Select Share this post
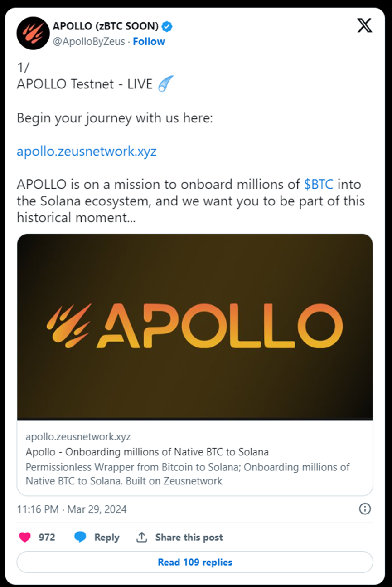The image size is (392, 587). click(189, 537)
